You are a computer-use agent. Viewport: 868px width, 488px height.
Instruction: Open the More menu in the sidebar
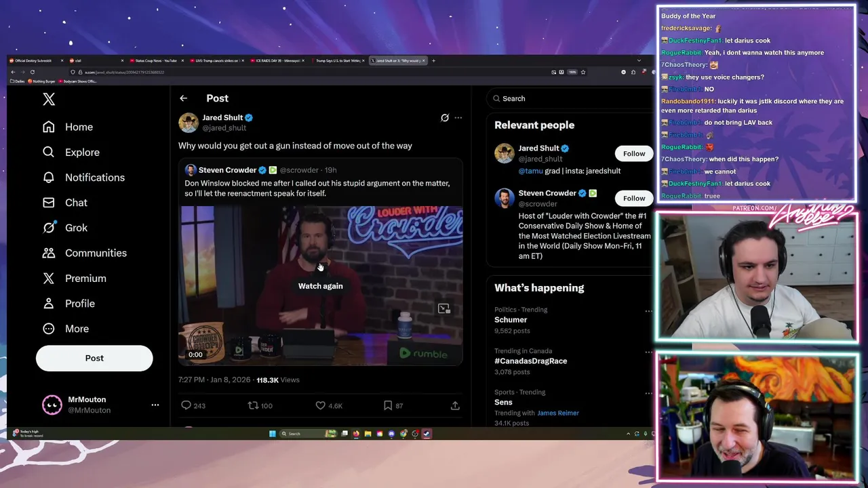(66, 329)
